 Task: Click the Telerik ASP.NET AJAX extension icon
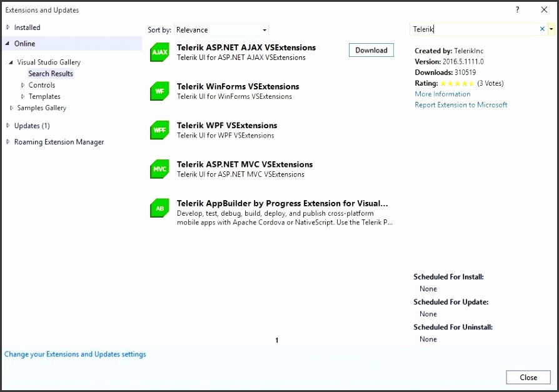click(x=159, y=53)
